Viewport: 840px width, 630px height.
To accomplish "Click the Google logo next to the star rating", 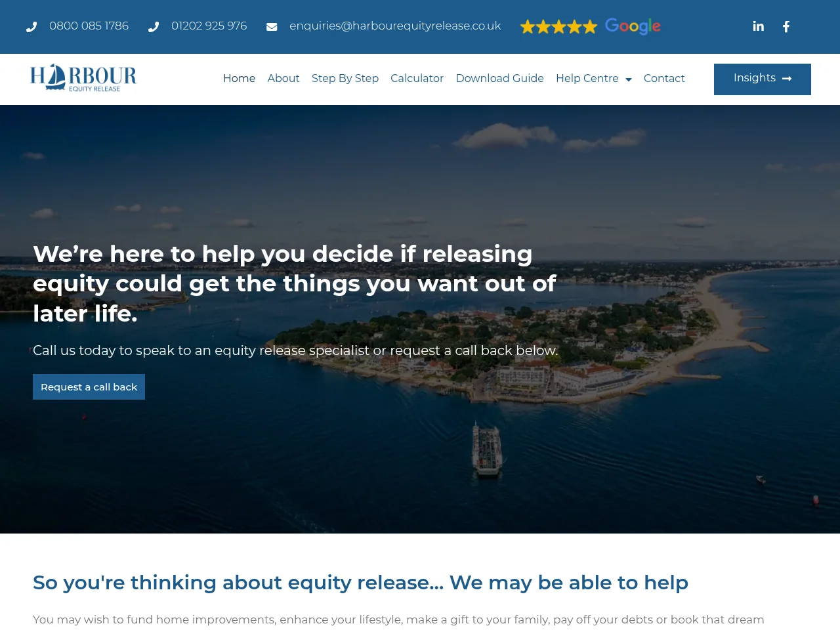I will click(633, 26).
